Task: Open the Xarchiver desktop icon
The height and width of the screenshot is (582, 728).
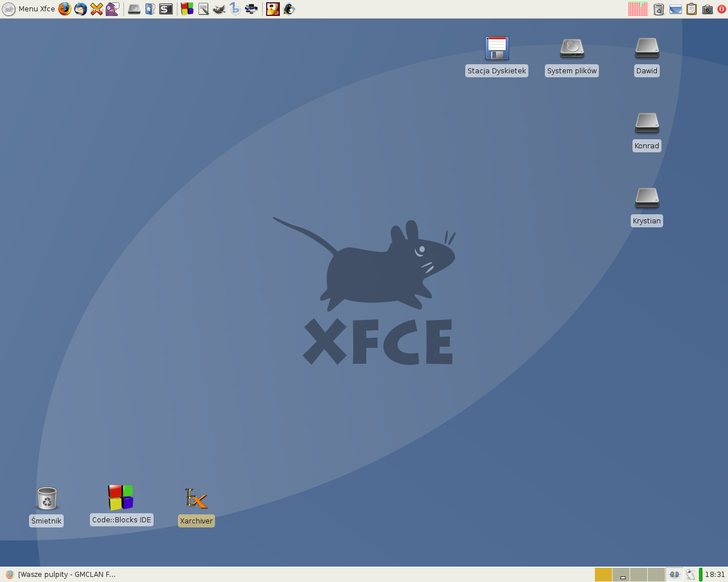Action: tap(196, 499)
